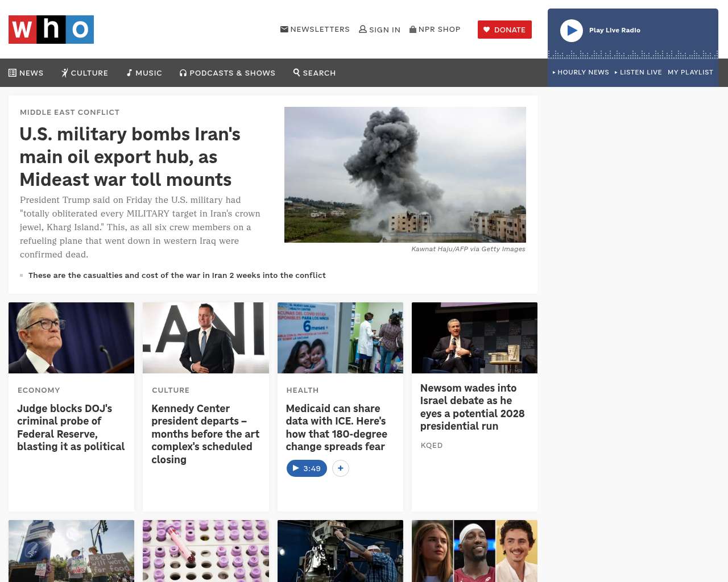Click the Sign In person icon
This screenshot has height=582, width=728.
[x=362, y=29]
